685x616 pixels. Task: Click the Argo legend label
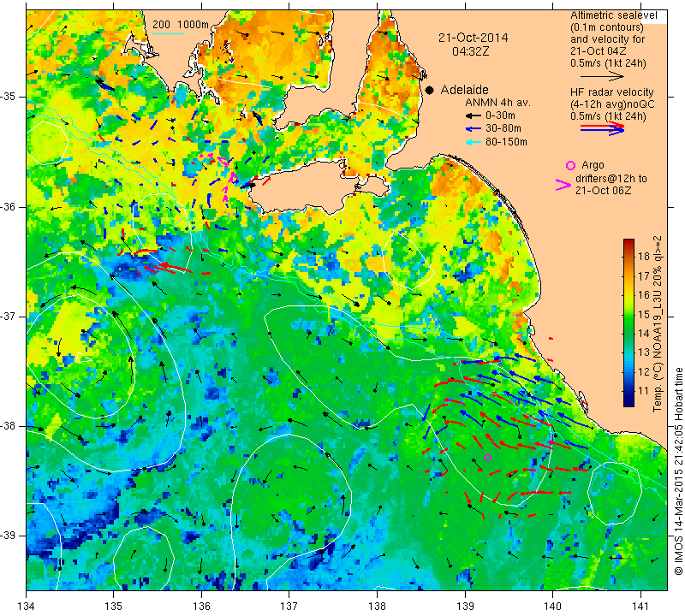[x=593, y=165]
